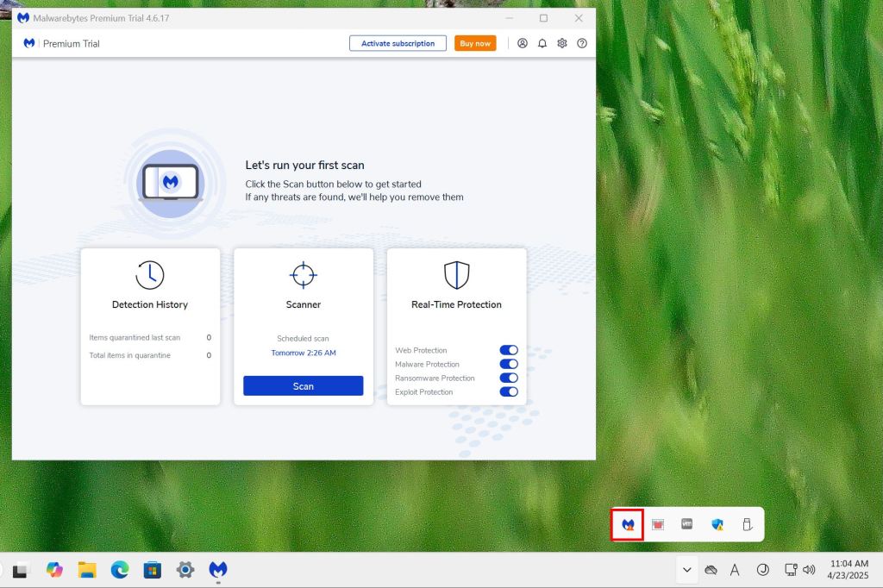
Task: Click the round sync status tray icon
Action: (x=762, y=570)
